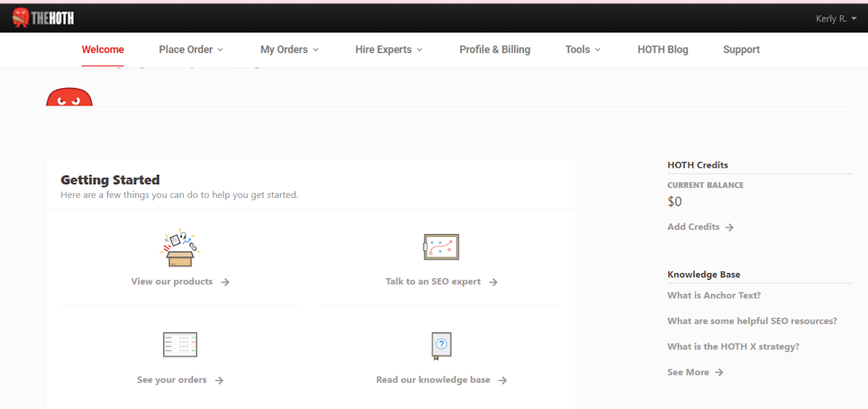Expand the My Orders menu
This screenshot has height=409, width=868.
(x=289, y=50)
